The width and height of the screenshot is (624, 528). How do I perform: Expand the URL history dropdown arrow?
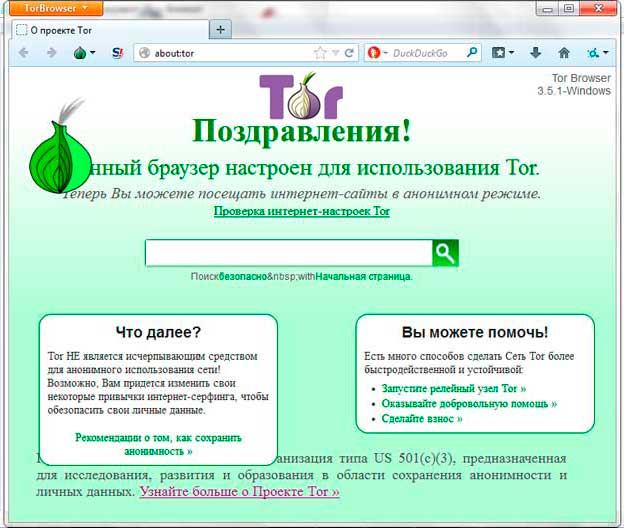[335, 53]
